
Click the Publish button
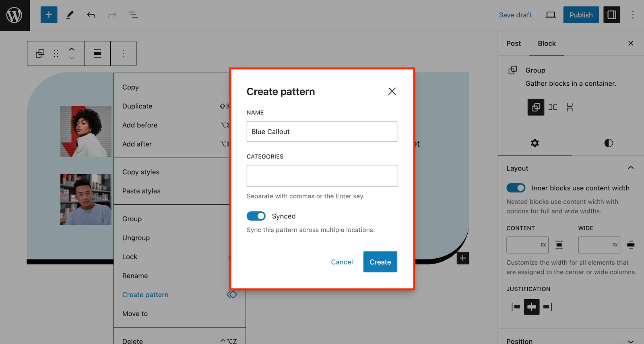[581, 15]
